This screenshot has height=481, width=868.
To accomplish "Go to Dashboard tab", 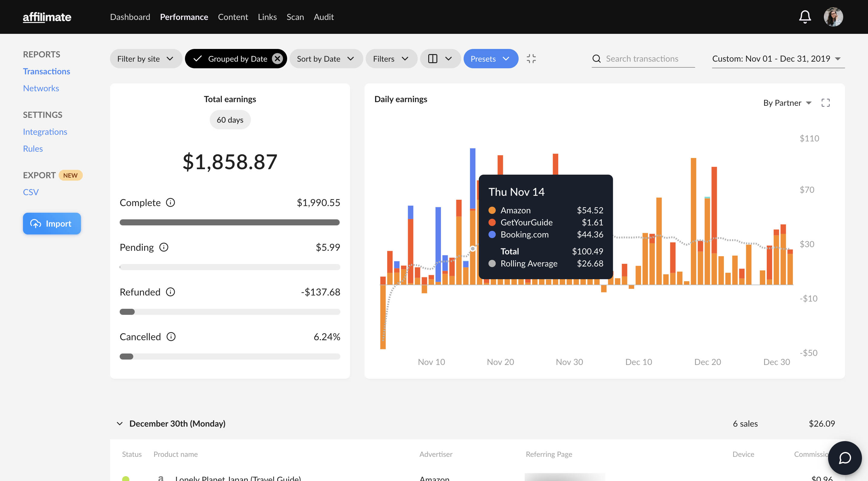I will tap(130, 17).
